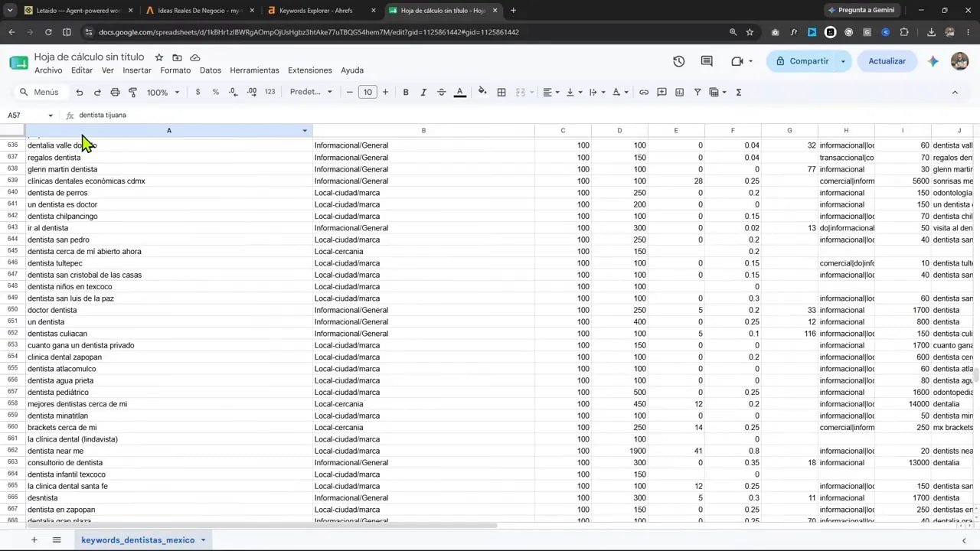Open the Compartir options arrow
This screenshot has height=551, width=980.
coord(843,61)
